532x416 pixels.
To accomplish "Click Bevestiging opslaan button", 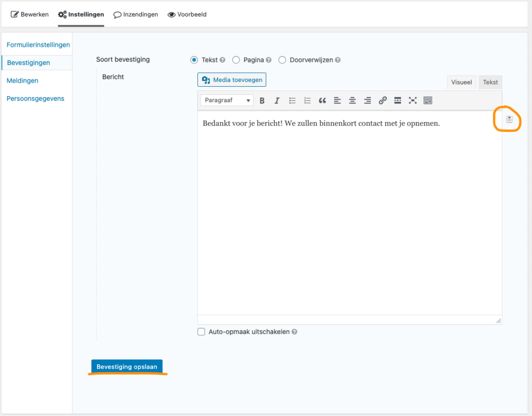I will pos(127,367).
